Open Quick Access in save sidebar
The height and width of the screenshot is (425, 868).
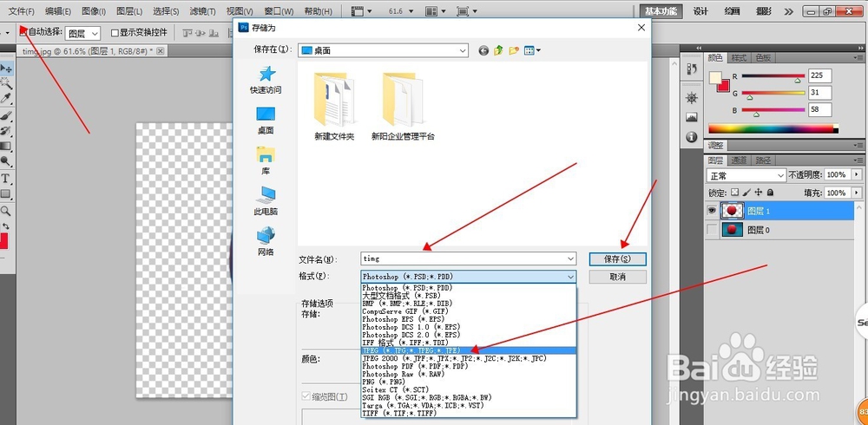tap(266, 80)
